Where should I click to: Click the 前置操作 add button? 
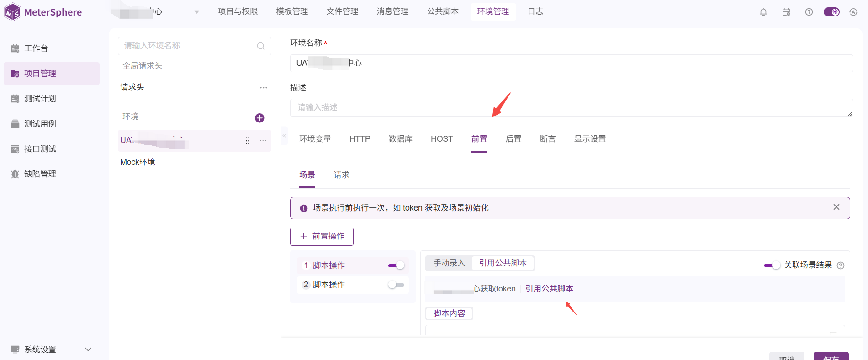coord(322,236)
